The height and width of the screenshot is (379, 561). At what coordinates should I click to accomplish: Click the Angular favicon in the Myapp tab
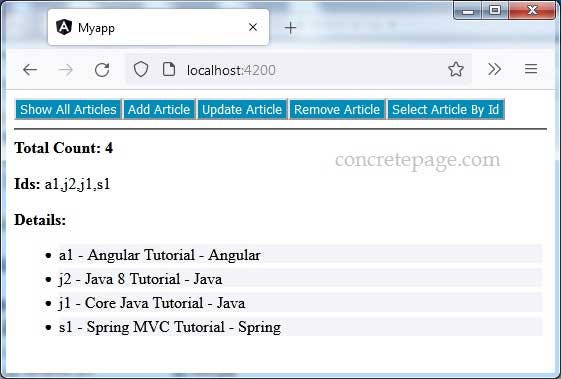pyautogui.click(x=64, y=27)
